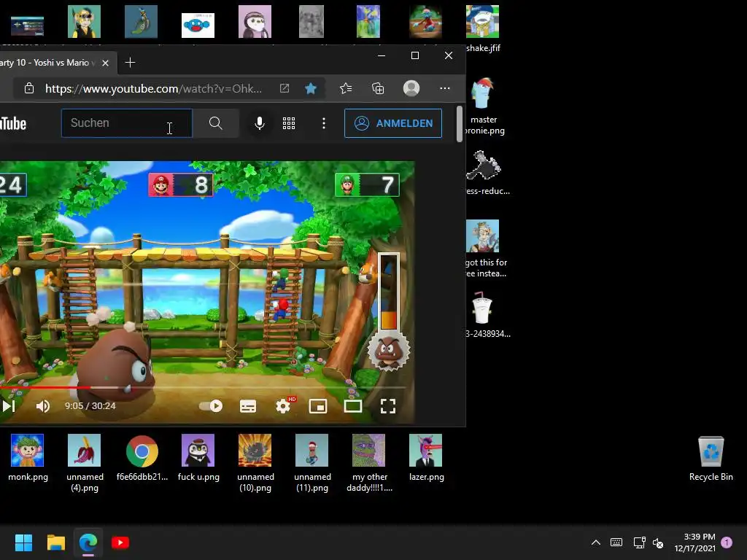Select the unnamed (11).png desktop file
Viewport: 747px width, 560px height.
312,463
